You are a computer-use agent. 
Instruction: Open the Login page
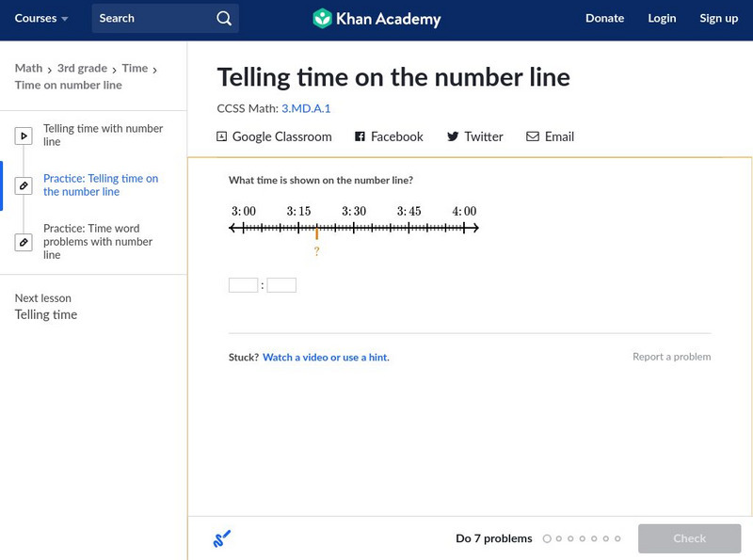coord(662,19)
